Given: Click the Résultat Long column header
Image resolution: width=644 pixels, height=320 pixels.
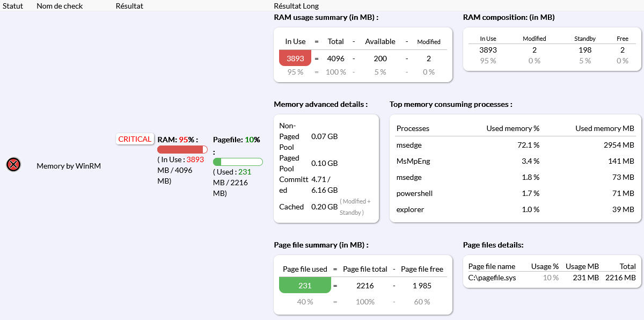Looking at the screenshot, I should [296, 6].
